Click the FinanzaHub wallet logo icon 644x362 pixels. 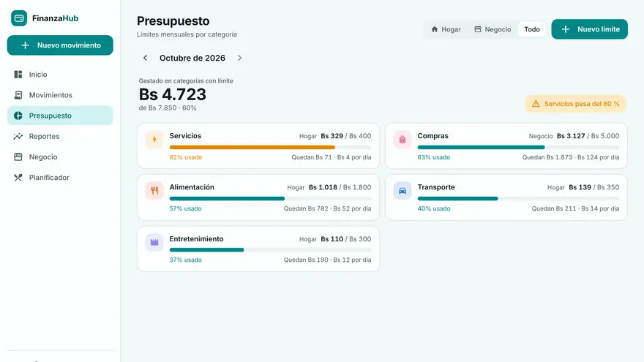point(19,18)
